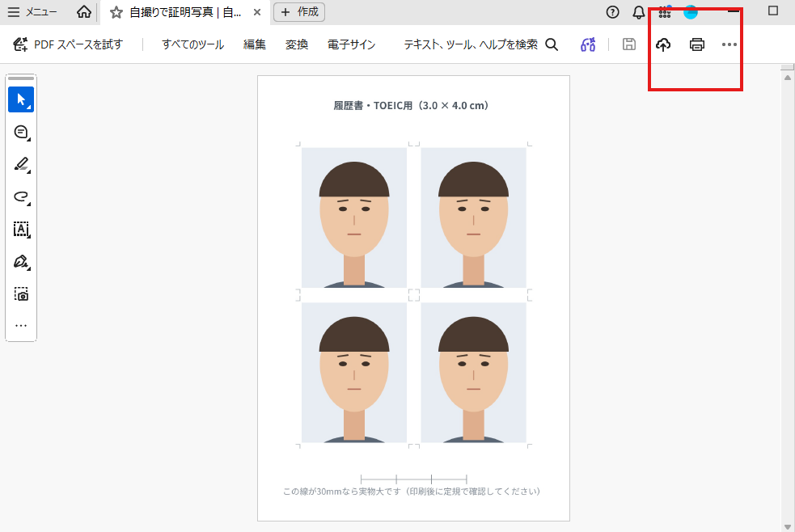Screen dimensions: 795x532
Task: Open すべてのツール menu
Action: point(192,44)
